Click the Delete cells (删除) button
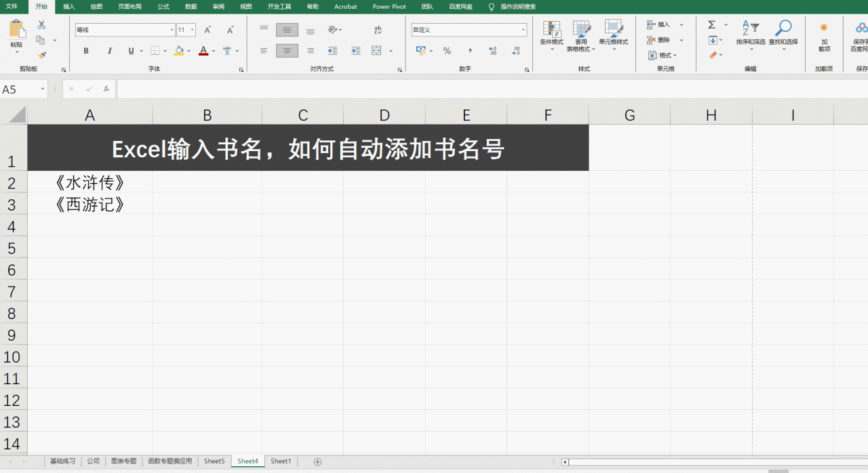Screen dimensions: 868x473 click(x=658, y=40)
